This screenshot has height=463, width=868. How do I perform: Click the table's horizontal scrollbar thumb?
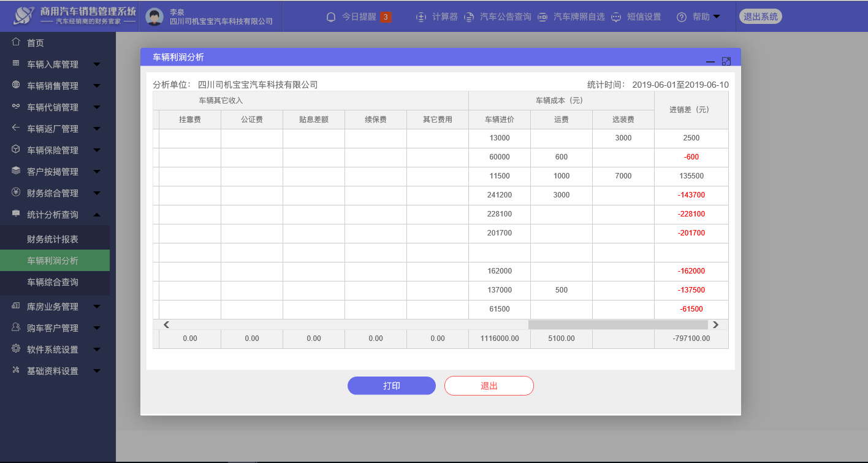click(x=618, y=324)
